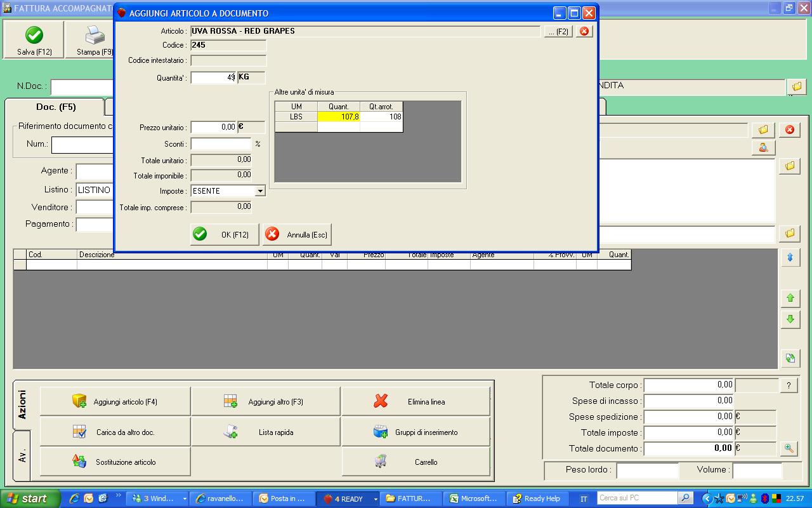Click the Quantita' input field
812x508 pixels.
coord(213,77)
